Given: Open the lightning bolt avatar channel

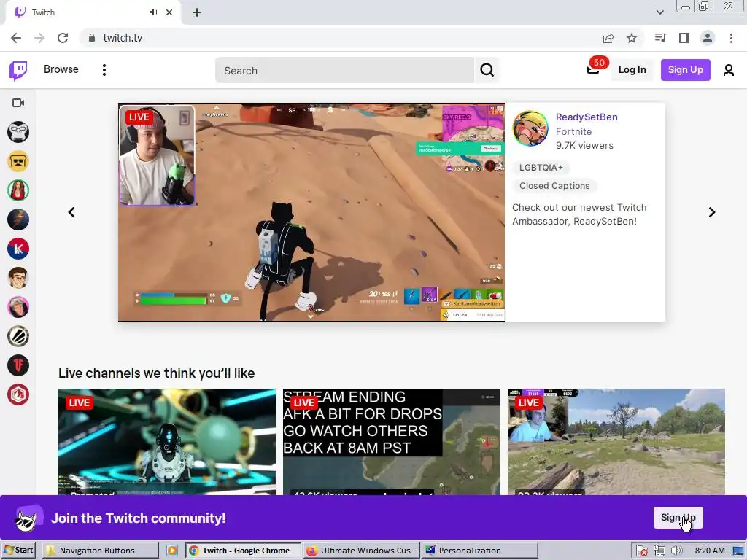Looking at the screenshot, I should click(x=18, y=219).
